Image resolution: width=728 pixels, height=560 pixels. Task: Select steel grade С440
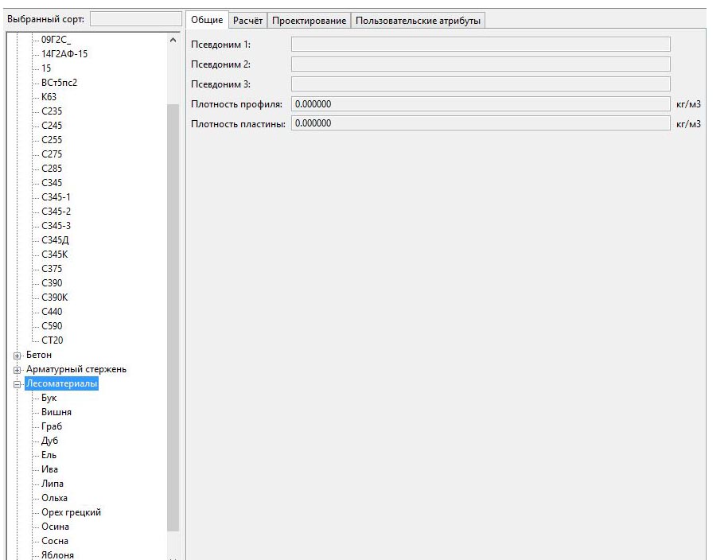[52, 312]
